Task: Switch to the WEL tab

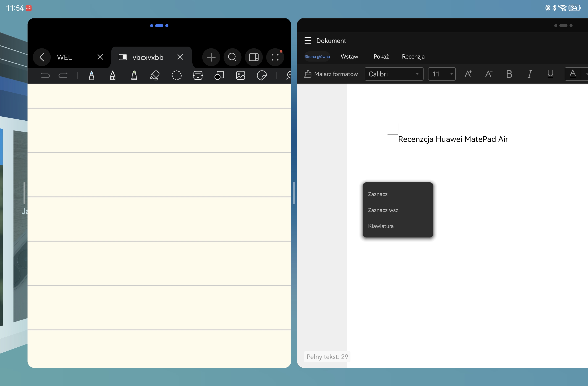Action: (64, 57)
